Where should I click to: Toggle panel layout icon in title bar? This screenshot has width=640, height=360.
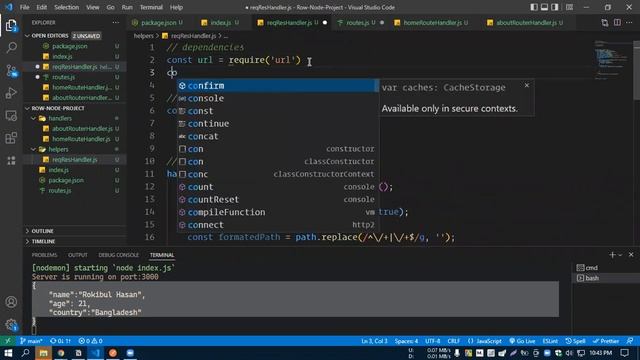[544, 7]
